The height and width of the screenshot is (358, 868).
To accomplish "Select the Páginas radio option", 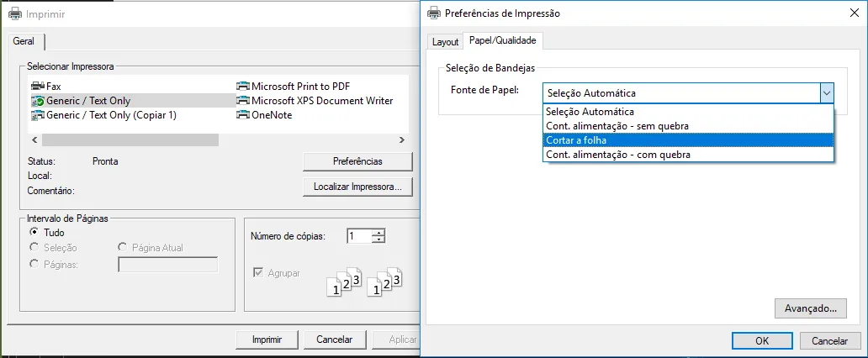I will [x=34, y=265].
